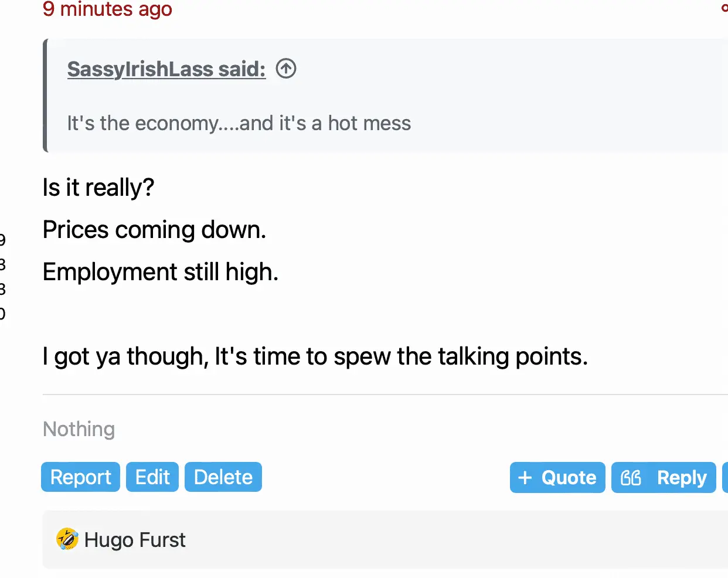Click the quoted text about the economy
Screen dimensions: 728x578
239,123
